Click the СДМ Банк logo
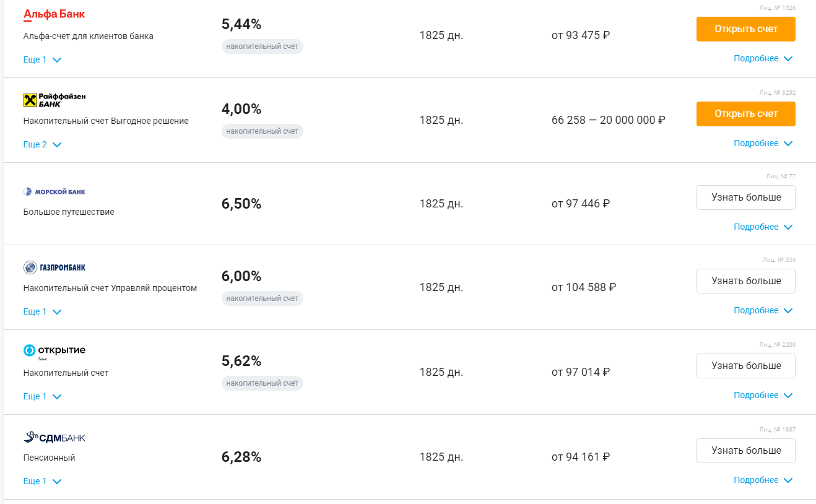The width and height of the screenshot is (816, 504). [54, 438]
